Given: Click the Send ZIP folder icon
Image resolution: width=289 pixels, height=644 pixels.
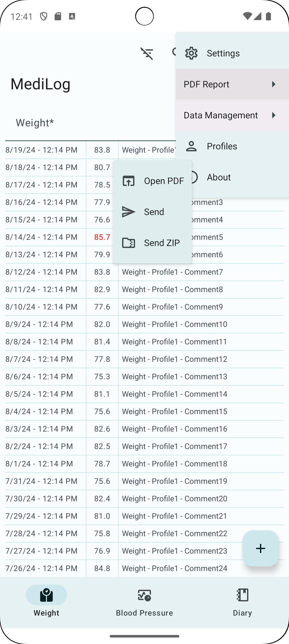Looking at the screenshot, I should (x=128, y=243).
